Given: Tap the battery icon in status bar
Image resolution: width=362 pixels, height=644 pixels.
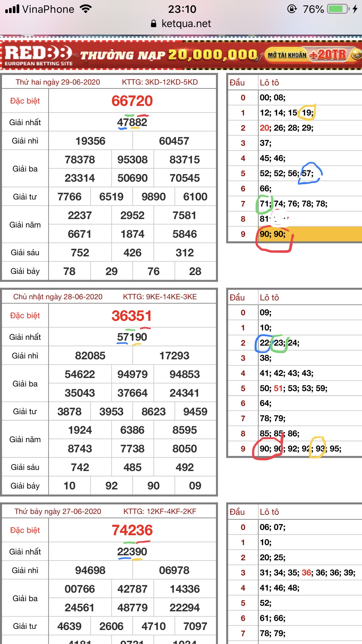Looking at the screenshot, I should click(x=338, y=9).
